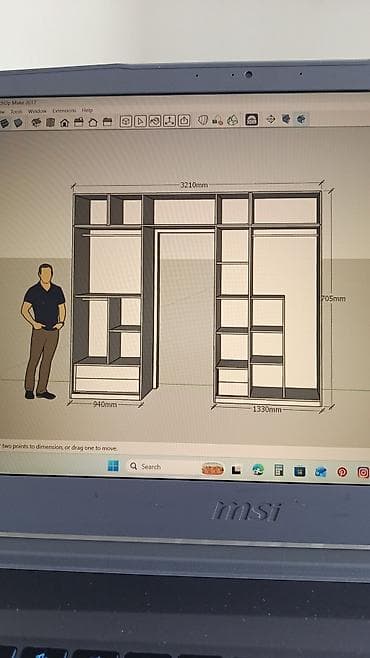The height and width of the screenshot is (658, 370).
Task: Select the standing man figure component
Action: click(43, 331)
